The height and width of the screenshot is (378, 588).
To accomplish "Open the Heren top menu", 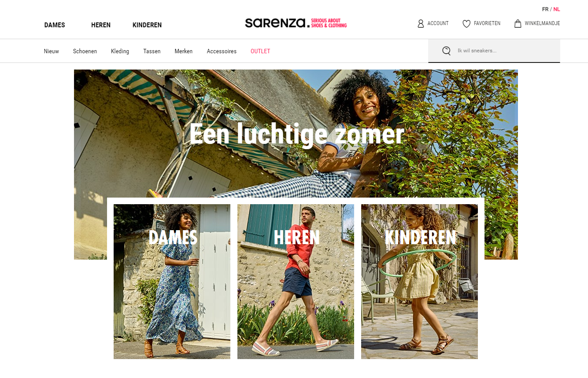I will click(101, 25).
